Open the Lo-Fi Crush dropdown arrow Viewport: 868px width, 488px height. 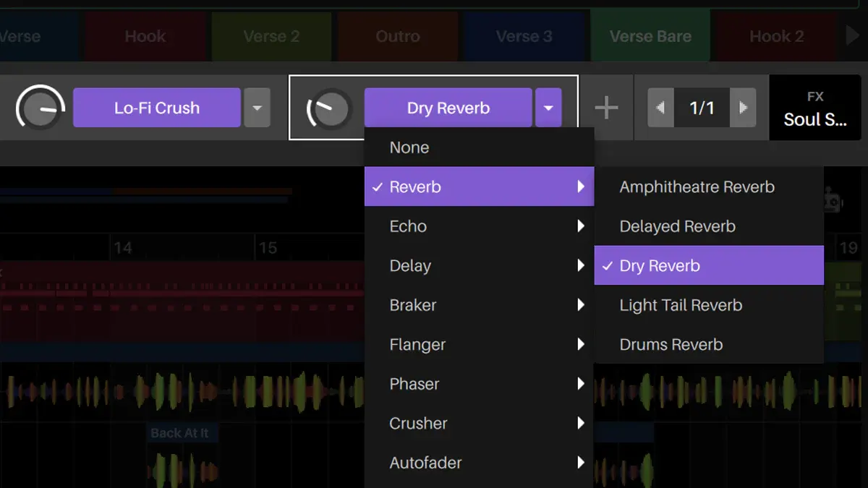257,108
